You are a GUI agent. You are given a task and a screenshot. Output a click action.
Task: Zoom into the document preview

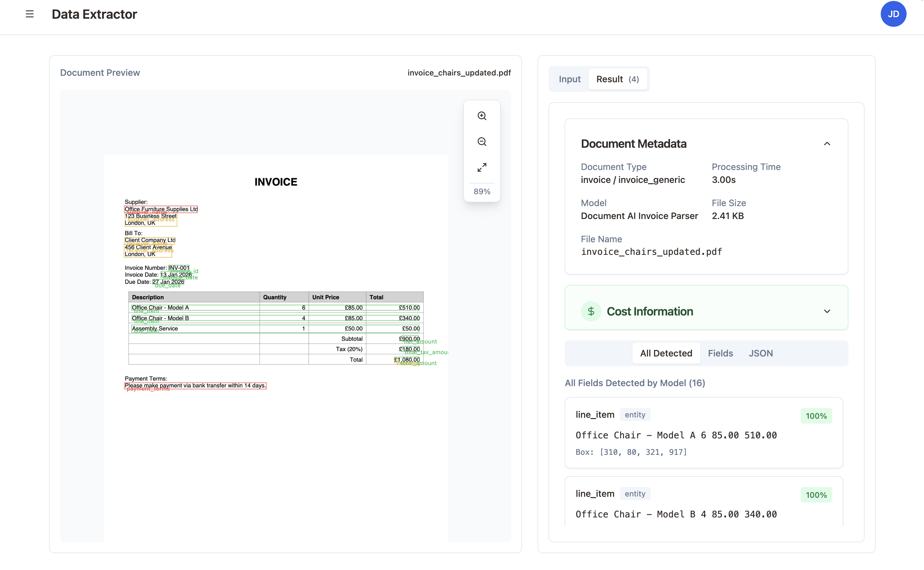click(x=482, y=116)
